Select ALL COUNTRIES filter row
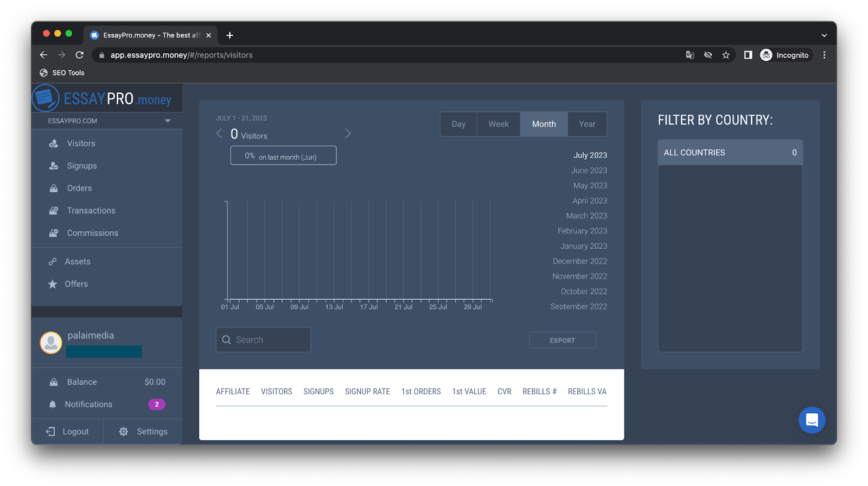Viewport: 868px width, 486px height. pos(730,153)
